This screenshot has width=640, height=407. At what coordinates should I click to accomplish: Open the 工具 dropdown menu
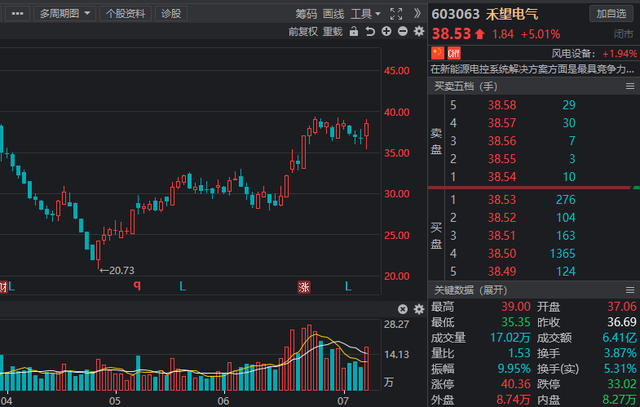click(x=366, y=14)
